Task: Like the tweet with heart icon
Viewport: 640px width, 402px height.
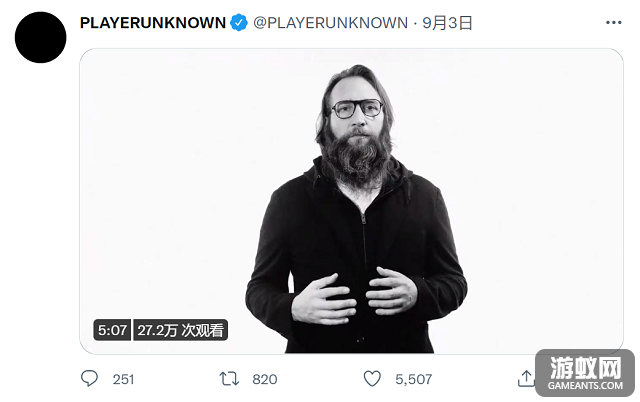Action: (372, 379)
